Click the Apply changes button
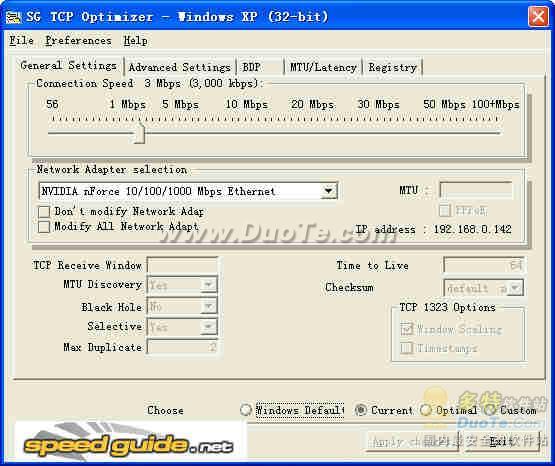The width and height of the screenshot is (555, 466). 412,442
